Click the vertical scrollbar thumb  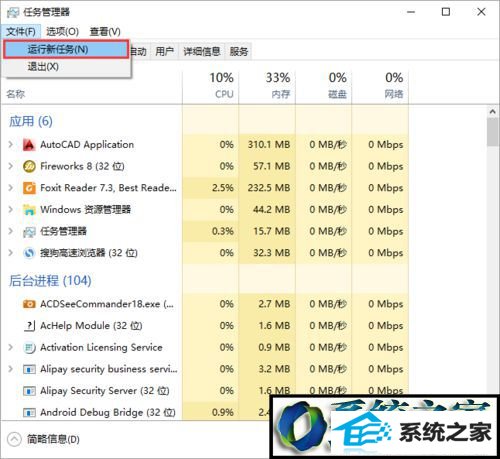493,132
